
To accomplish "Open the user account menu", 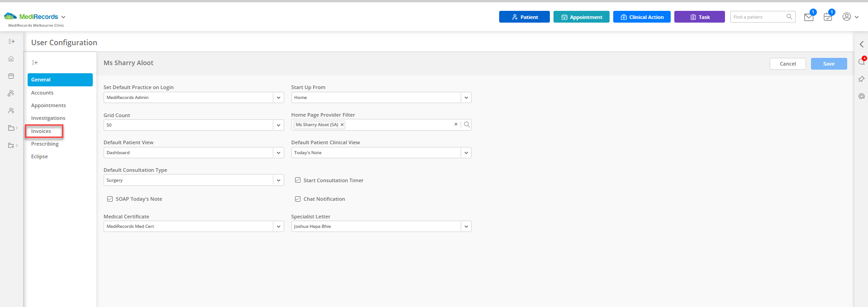I will [850, 17].
